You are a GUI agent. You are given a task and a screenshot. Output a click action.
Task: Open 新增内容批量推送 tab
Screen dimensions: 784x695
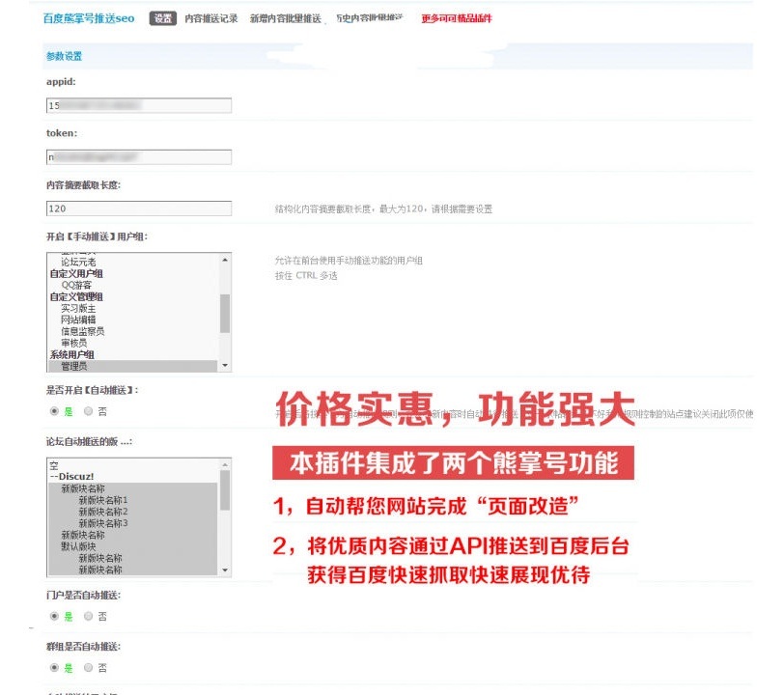tap(285, 18)
